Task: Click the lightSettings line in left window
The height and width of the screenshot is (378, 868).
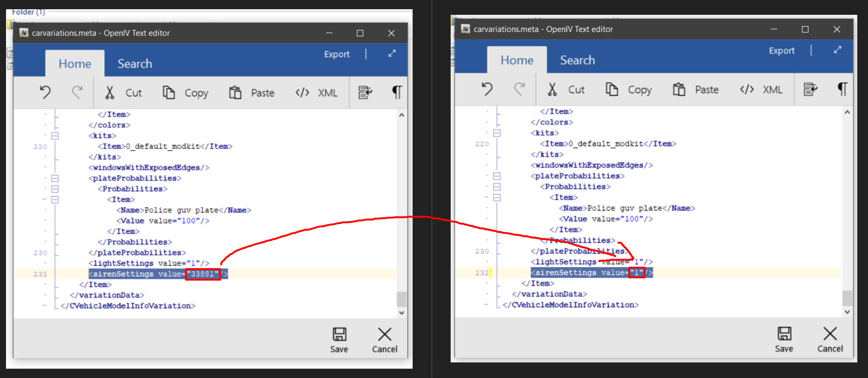Action: [x=149, y=263]
